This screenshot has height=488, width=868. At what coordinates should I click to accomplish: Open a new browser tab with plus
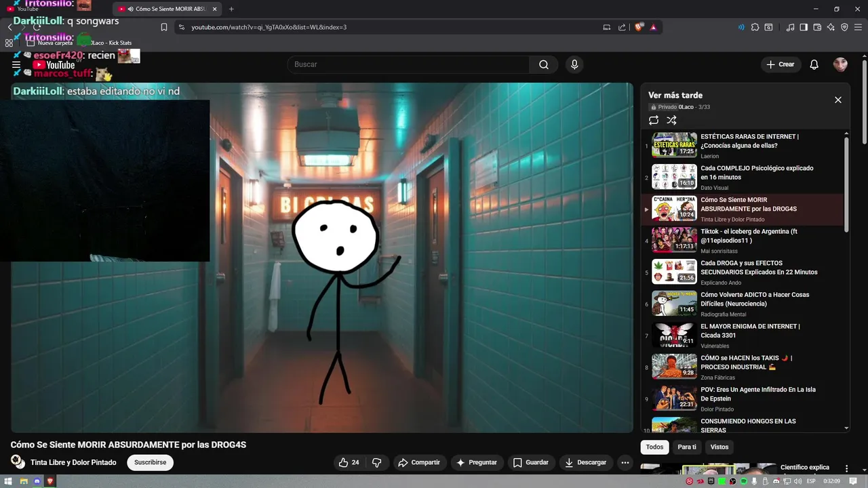(x=231, y=9)
